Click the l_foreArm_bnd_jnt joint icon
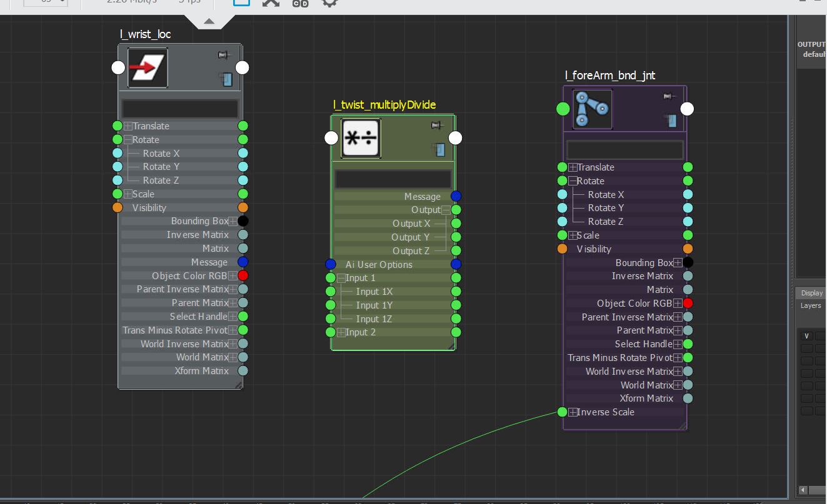 point(592,109)
